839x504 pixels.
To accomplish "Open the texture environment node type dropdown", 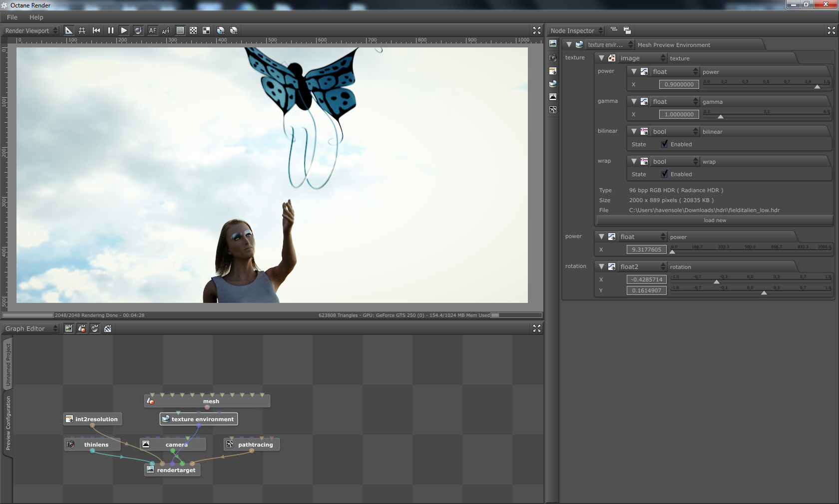I will (610, 44).
